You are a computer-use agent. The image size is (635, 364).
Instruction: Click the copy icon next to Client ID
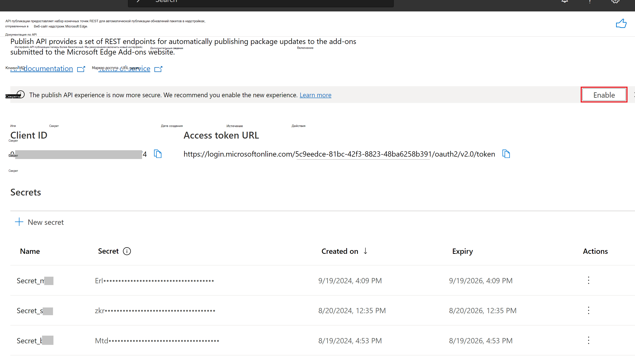[158, 154]
